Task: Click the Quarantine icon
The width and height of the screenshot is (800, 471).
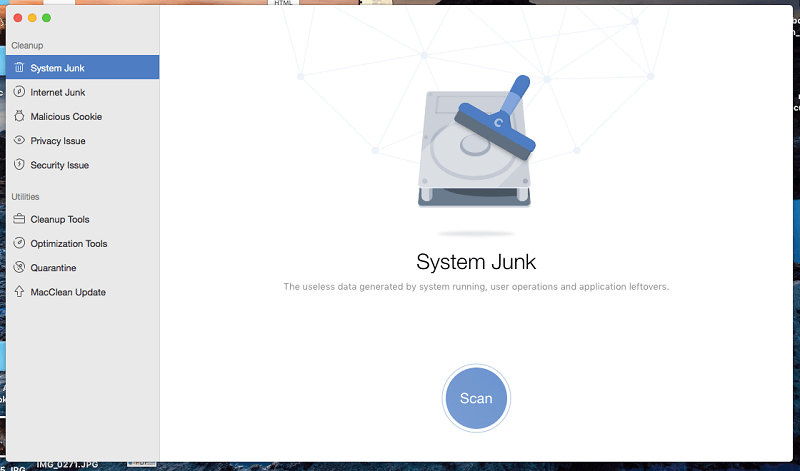Action: (x=19, y=267)
